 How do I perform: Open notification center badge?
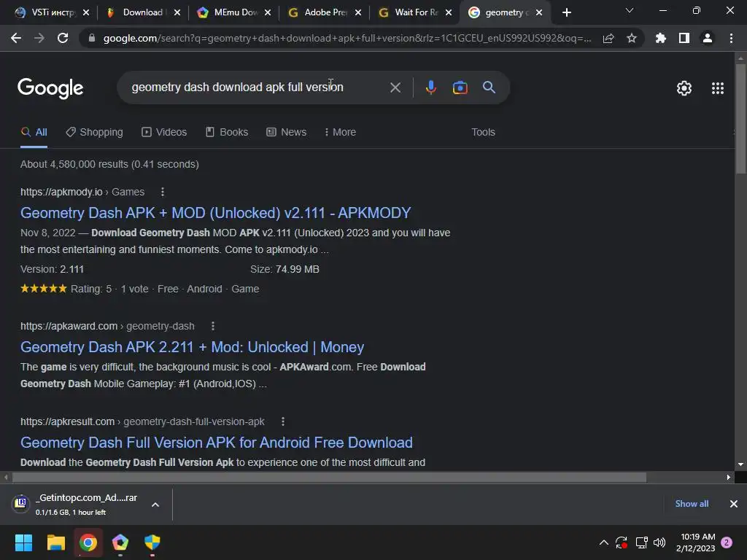point(727,542)
